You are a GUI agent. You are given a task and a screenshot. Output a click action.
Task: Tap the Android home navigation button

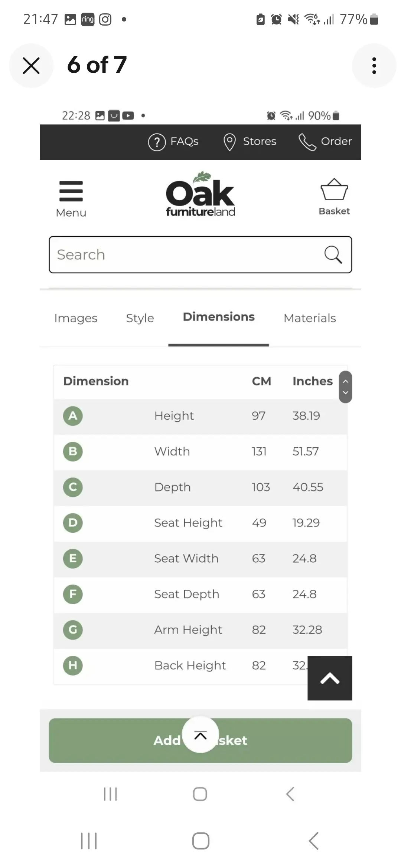coord(200,841)
